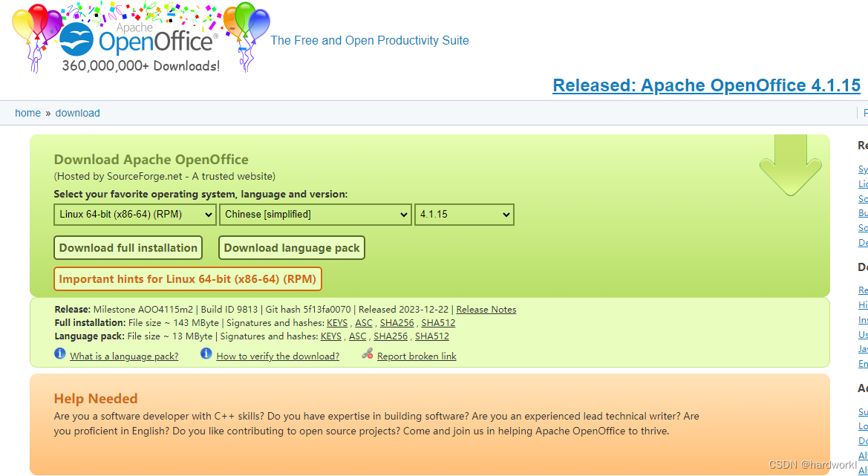Open the Chinese [simplified] language dropdown
Image resolution: width=868 pixels, height=476 pixels.
coord(315,214)
